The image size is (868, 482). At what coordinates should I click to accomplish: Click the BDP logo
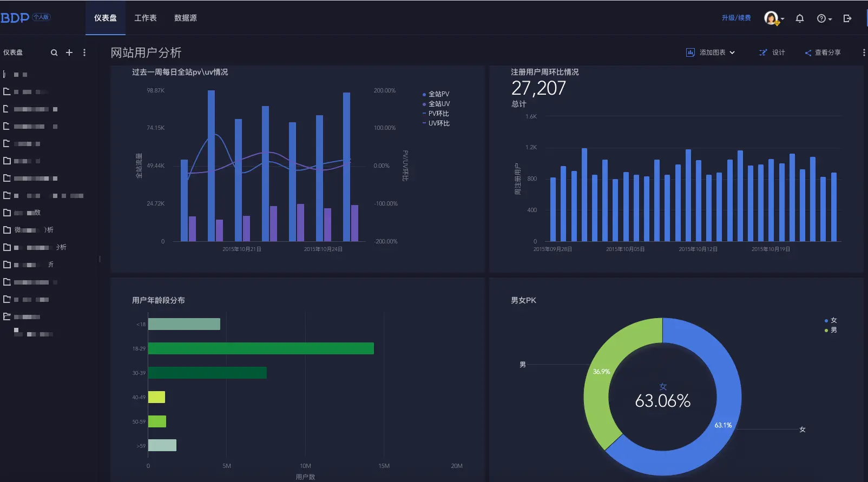(15, 18)
